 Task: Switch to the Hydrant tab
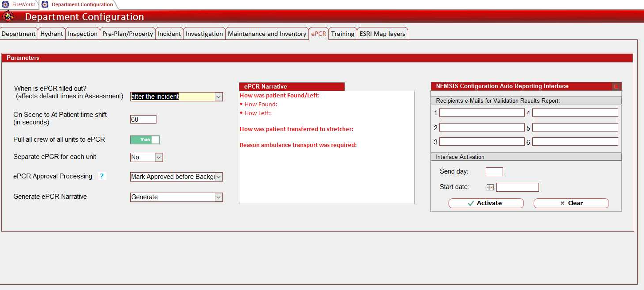pyautogui.click(x=52, y=34)
